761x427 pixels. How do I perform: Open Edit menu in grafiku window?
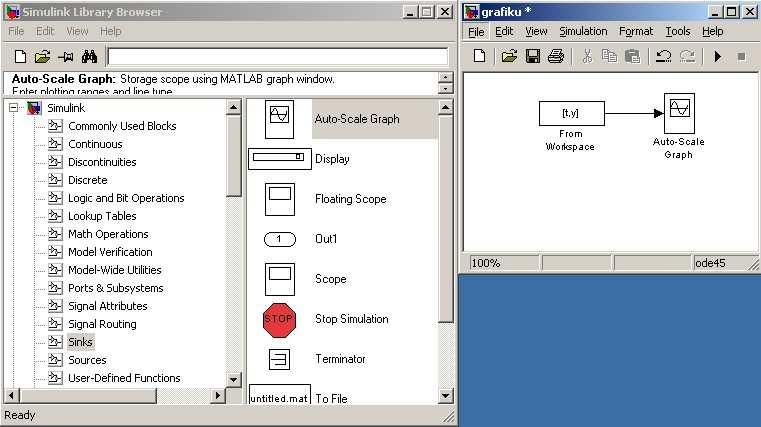[504, 31]
